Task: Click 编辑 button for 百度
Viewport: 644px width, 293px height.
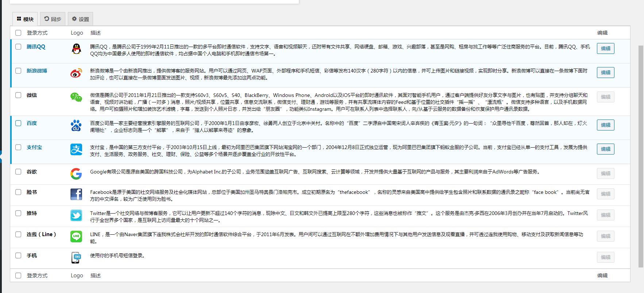Action: coord(606,125)
